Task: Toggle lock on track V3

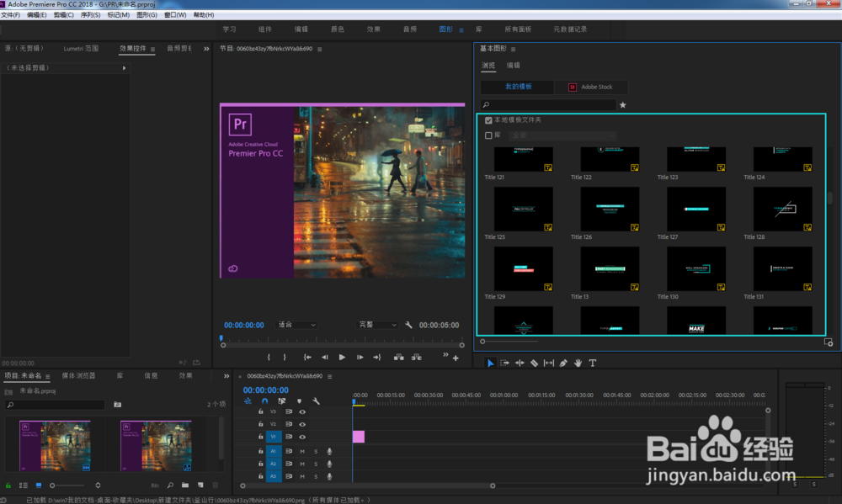Action: (260, 411)
